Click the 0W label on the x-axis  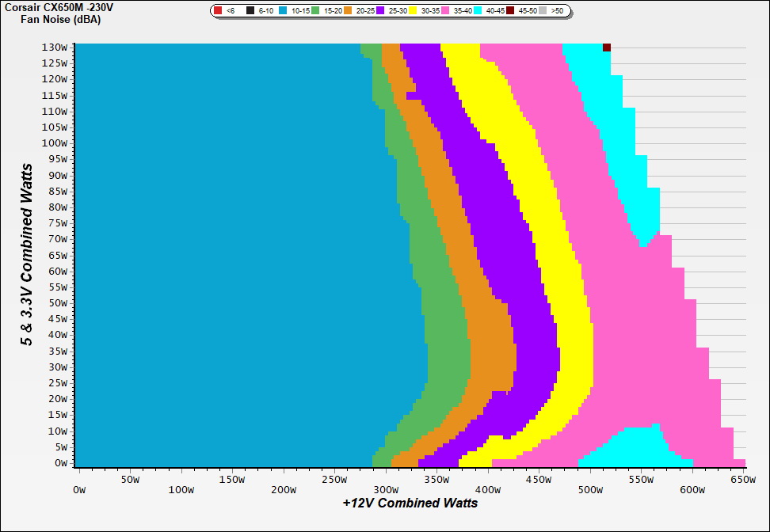point(78,479)
